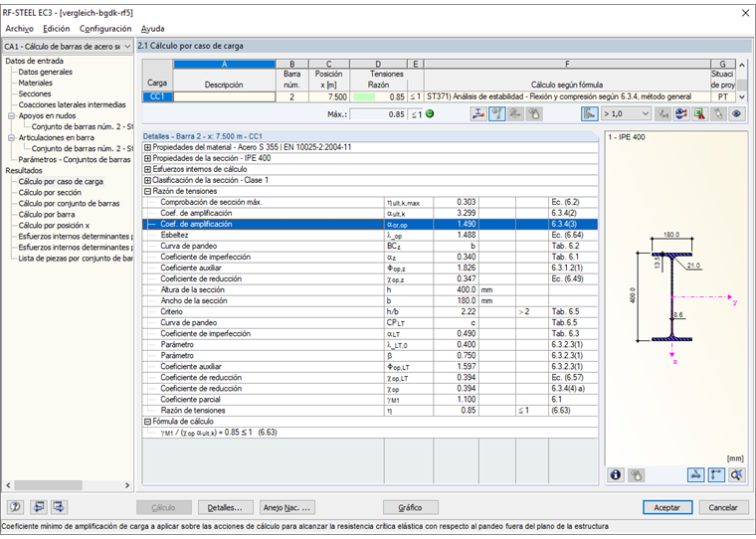Click the greyed eye-with-drop icon in results toolbar
The image size is (756, 539).
pyautogui.click(x=534, y=113)
